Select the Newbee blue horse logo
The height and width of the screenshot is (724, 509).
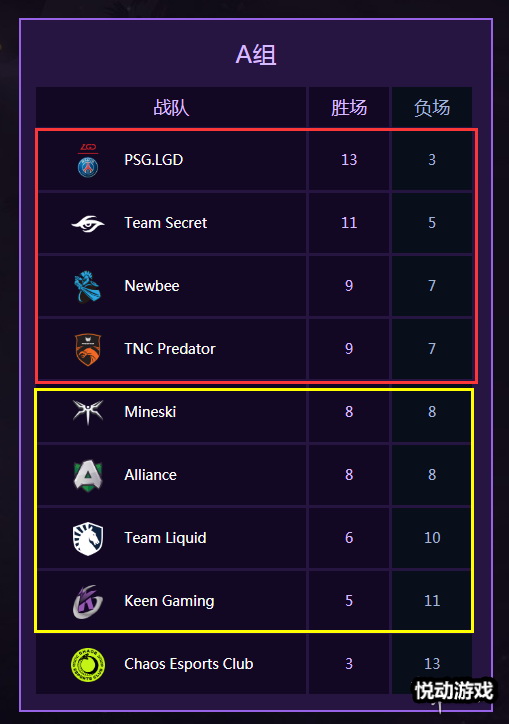click(88, 286)
